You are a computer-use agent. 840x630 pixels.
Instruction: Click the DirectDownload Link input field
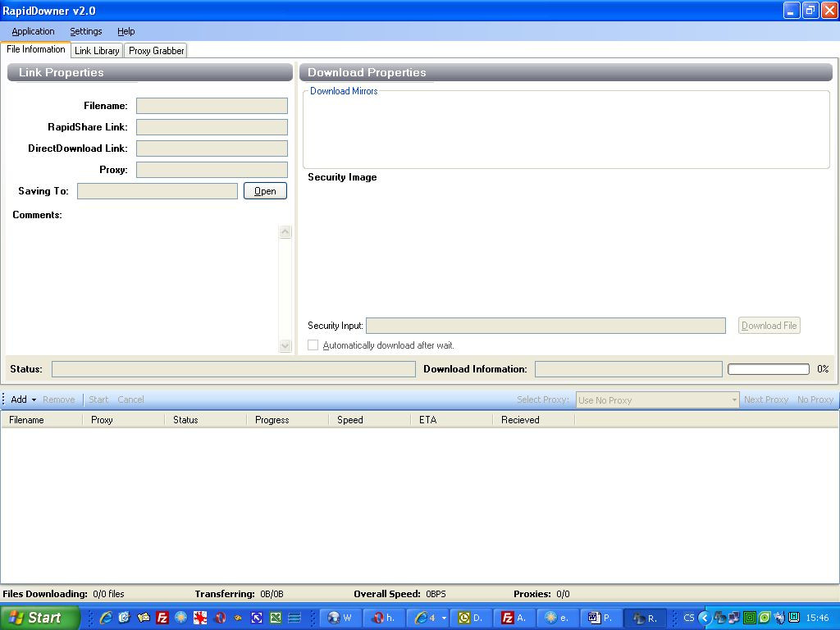[212, 148]
